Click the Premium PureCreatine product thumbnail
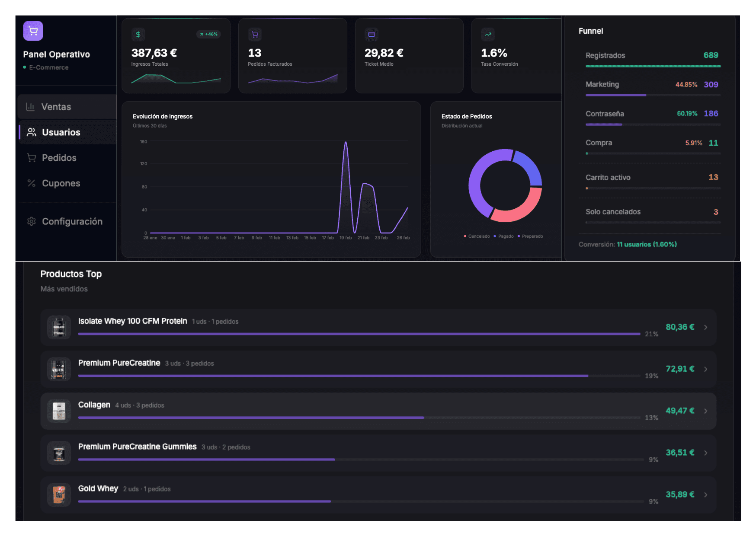The image size is (756, 536). tap(59, 370)
